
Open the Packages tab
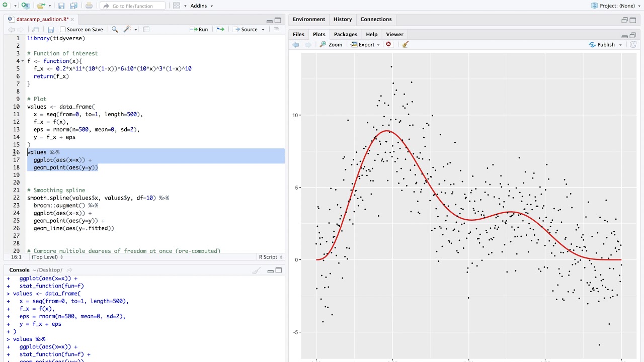click(346, 34)
